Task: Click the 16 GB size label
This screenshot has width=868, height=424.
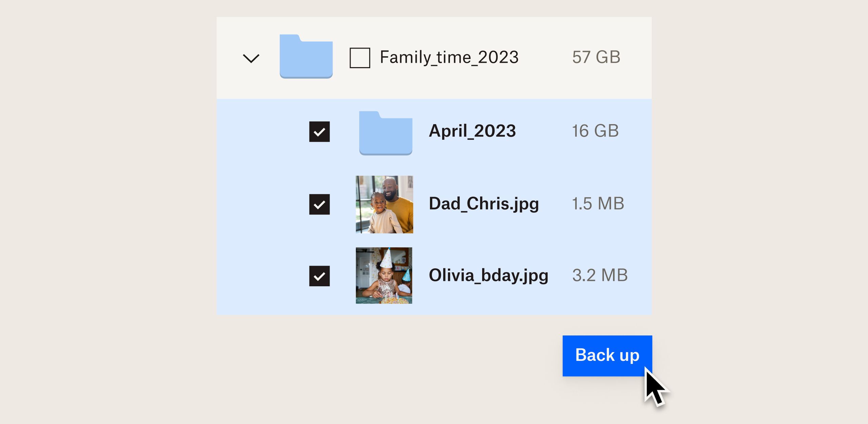Action: click(x=595, y=131)
